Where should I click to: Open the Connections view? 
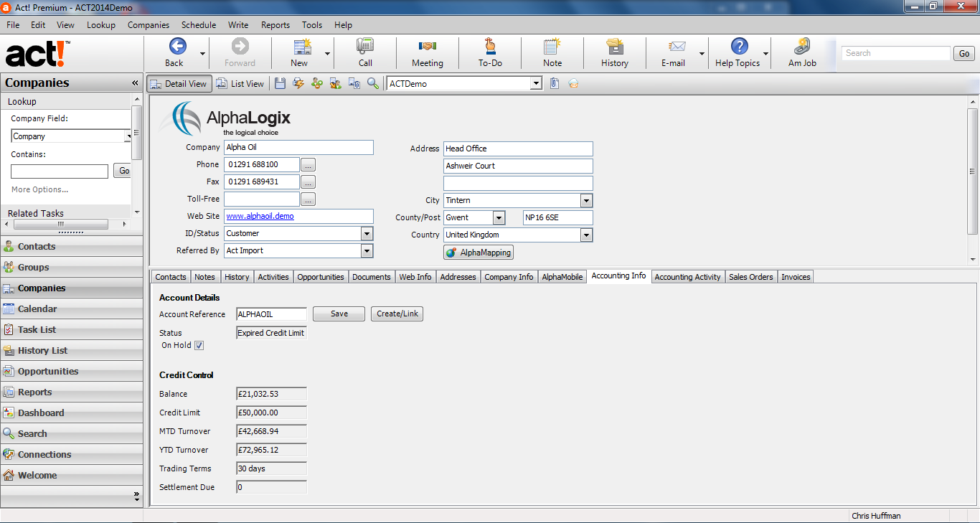72,454
